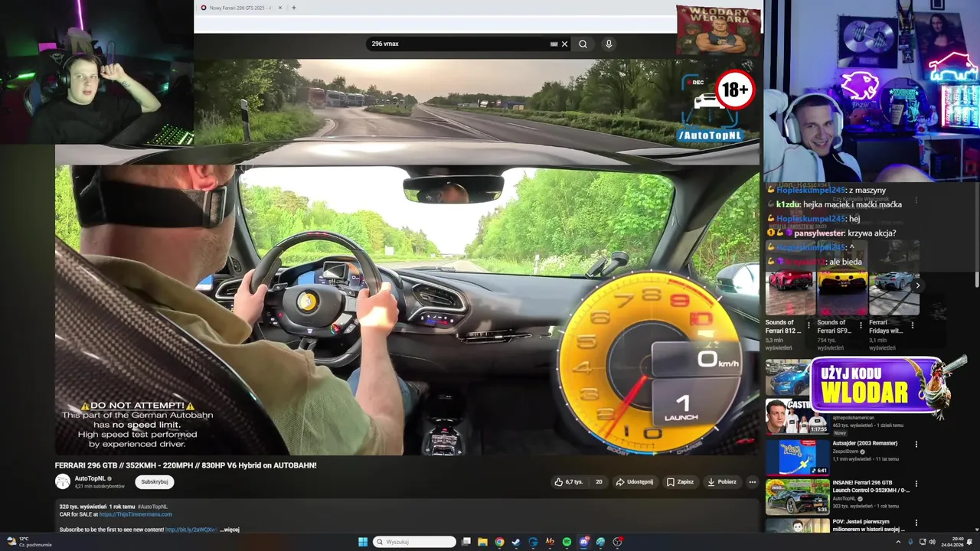
Task: Close the 'Nowy Ferrari 296 GTS 2025' browser tab
Action: 280,8
